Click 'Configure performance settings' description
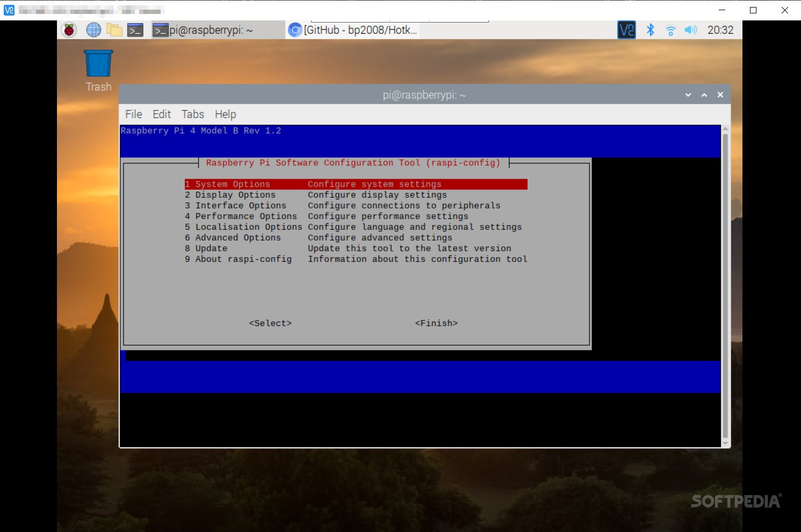801x532 pixels. point(388,216)
